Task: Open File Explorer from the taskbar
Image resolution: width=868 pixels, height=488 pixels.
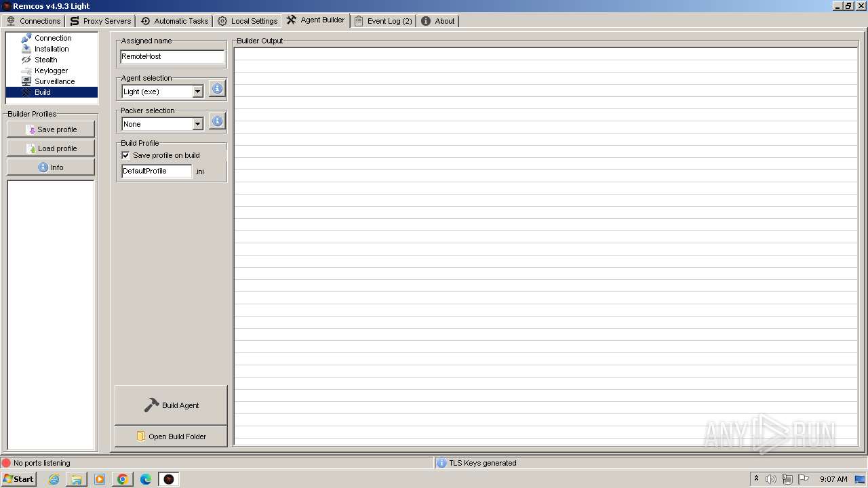Action: pyautogui.click(x=77, y=479)
